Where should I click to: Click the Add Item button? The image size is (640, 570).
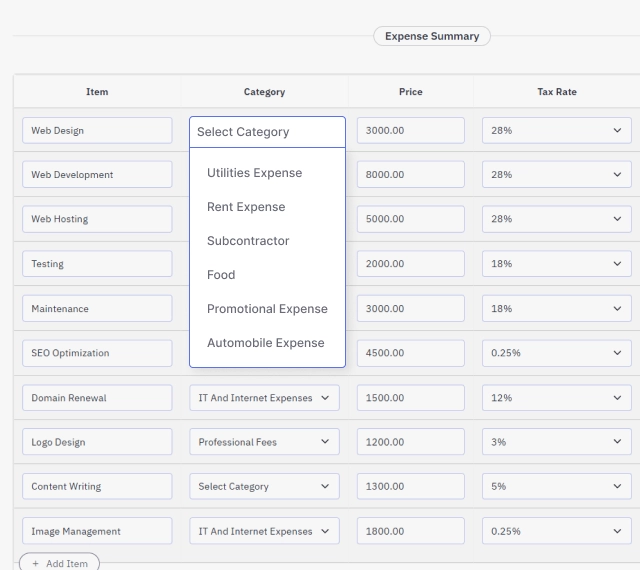click(x=59, y=563)
